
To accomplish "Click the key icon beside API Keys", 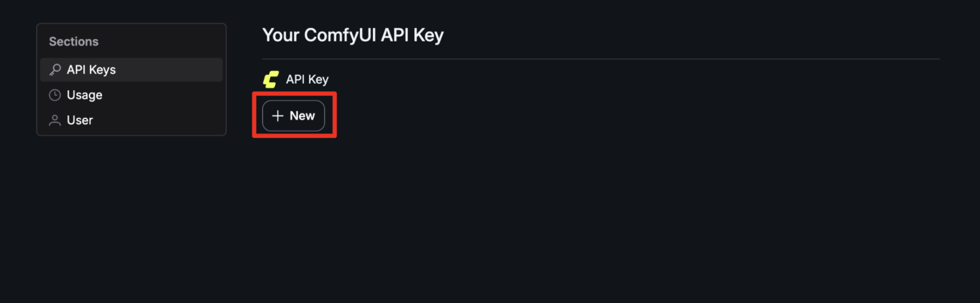I will click(x=56, y=69).
